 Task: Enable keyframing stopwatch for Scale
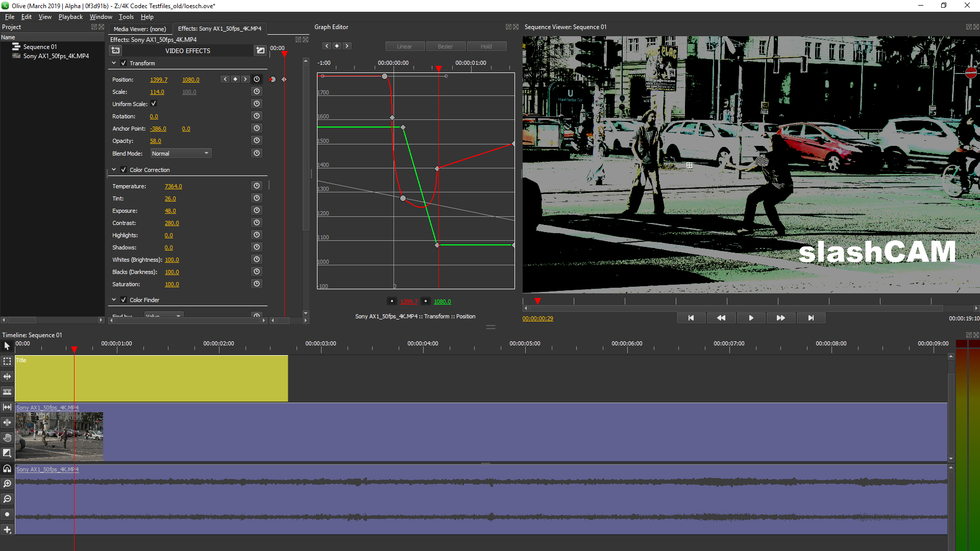point(257,91)
